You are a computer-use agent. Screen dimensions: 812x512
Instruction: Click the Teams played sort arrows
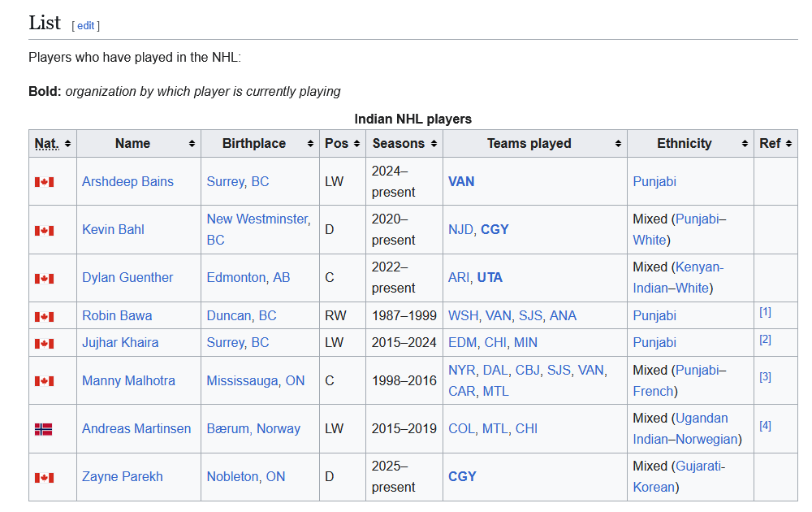coord(618,144)
